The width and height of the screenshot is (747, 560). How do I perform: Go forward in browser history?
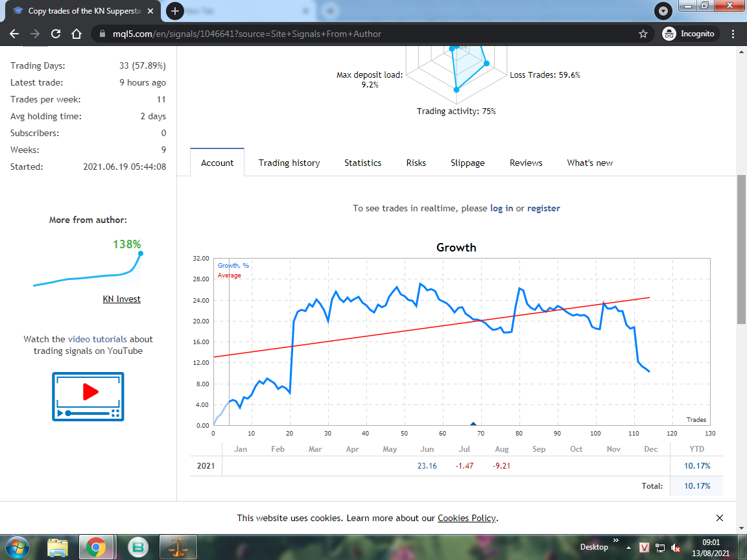35,34
